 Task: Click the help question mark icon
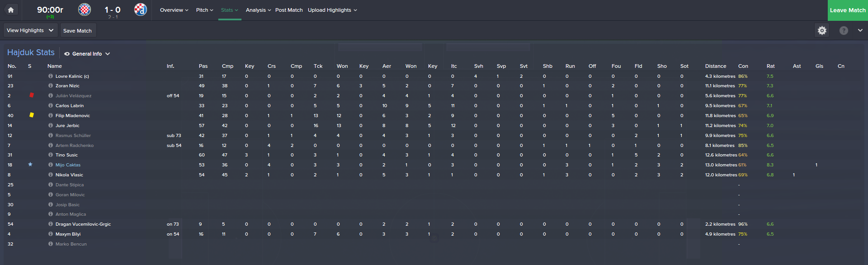click(x=844, y=30)
